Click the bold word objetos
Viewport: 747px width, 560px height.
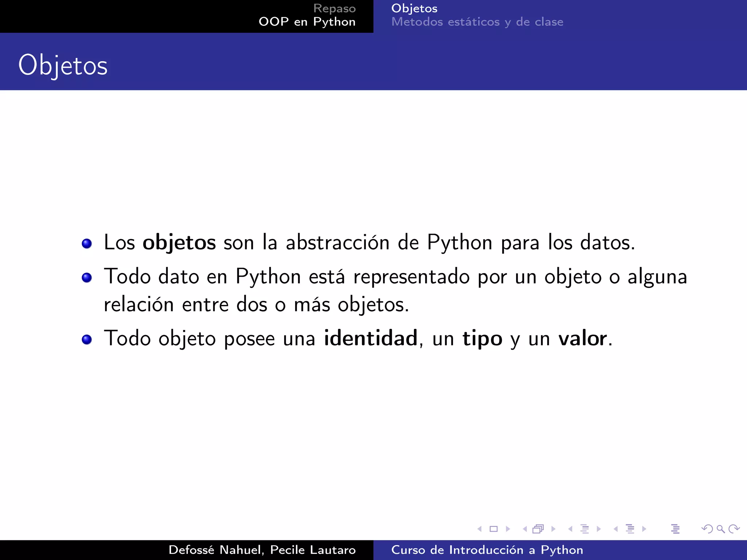click(179, 242)
